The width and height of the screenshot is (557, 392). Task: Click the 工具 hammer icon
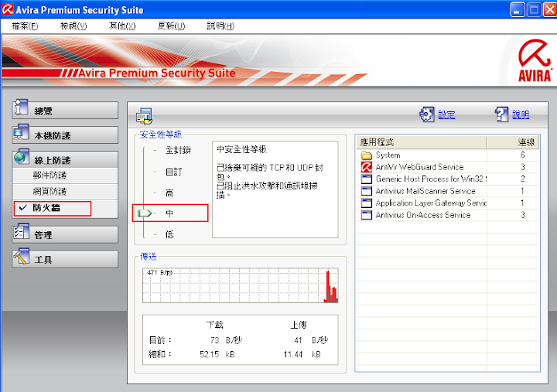coord(21,257)
